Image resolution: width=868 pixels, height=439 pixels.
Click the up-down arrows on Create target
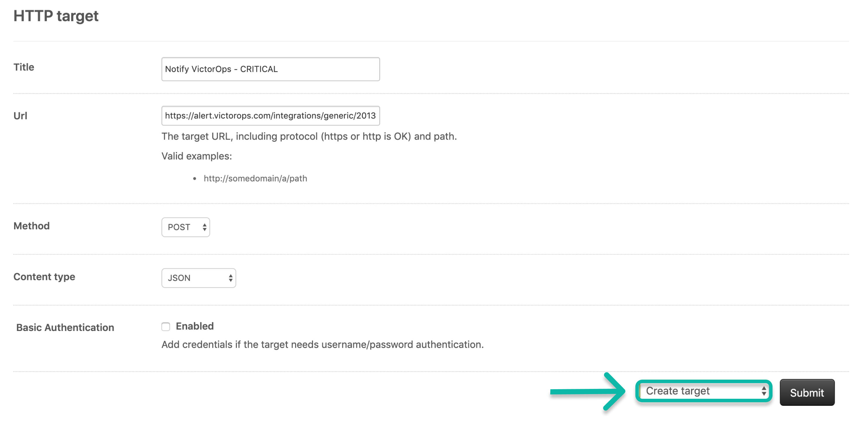[764, 391]
